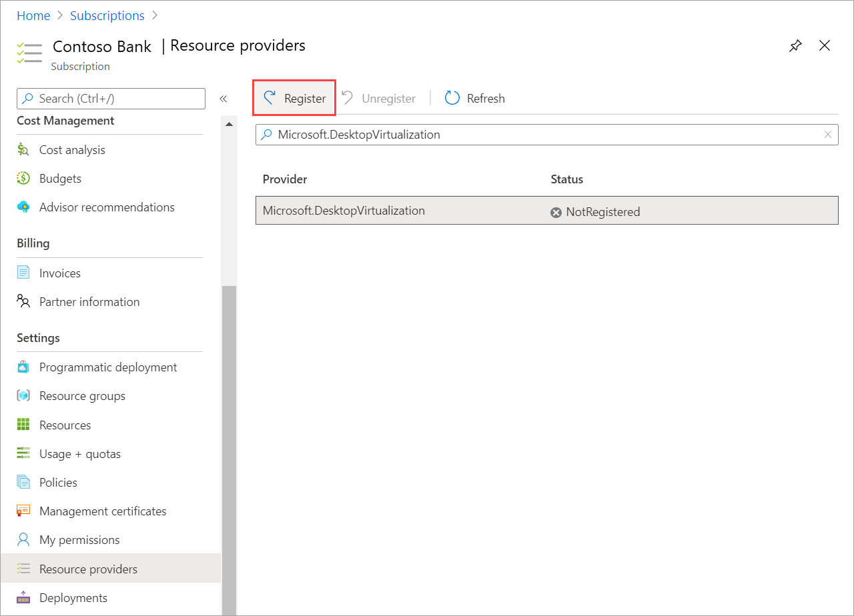Click the NotRegistered status x icon
This screenshot has width=854, height=616.
pos(556,212)
